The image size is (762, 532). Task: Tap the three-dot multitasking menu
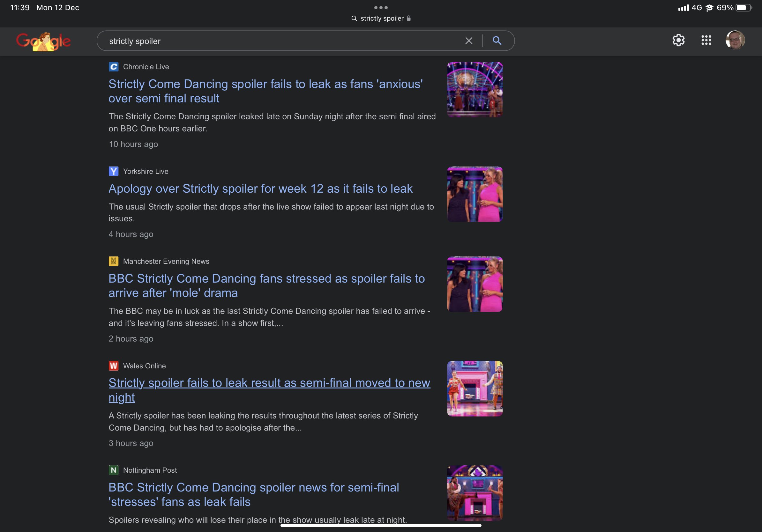[x=381, y=7]
